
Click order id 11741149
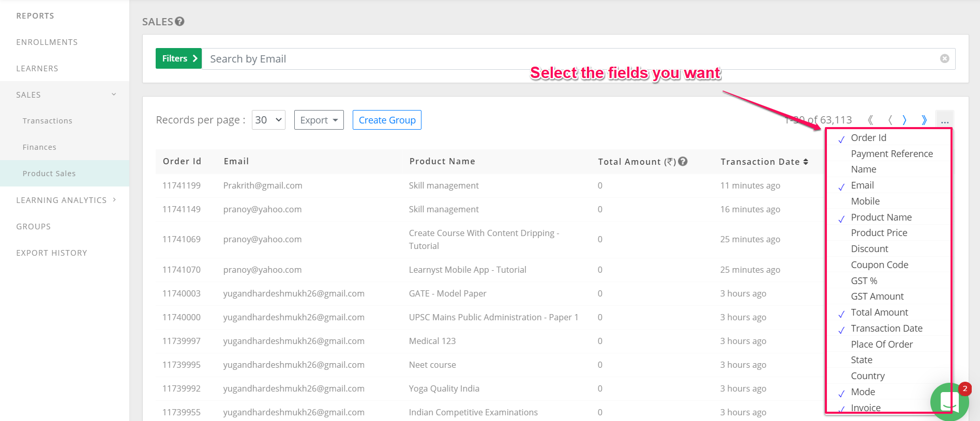pos(182,209)
